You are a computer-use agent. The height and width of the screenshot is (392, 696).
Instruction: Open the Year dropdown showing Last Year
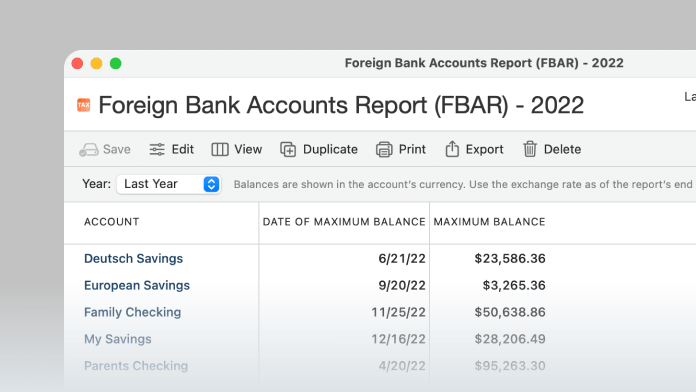click(x=169, y=184)
